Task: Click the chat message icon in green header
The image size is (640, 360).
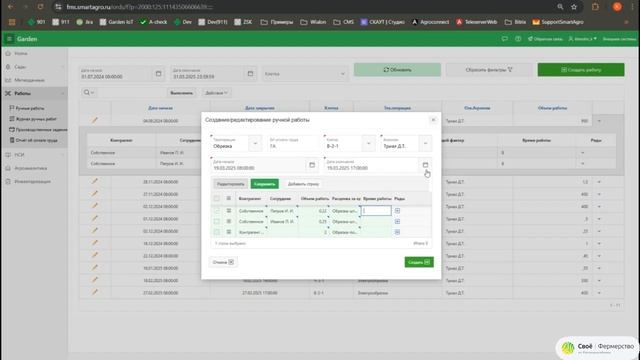Action: pos(504,39)
